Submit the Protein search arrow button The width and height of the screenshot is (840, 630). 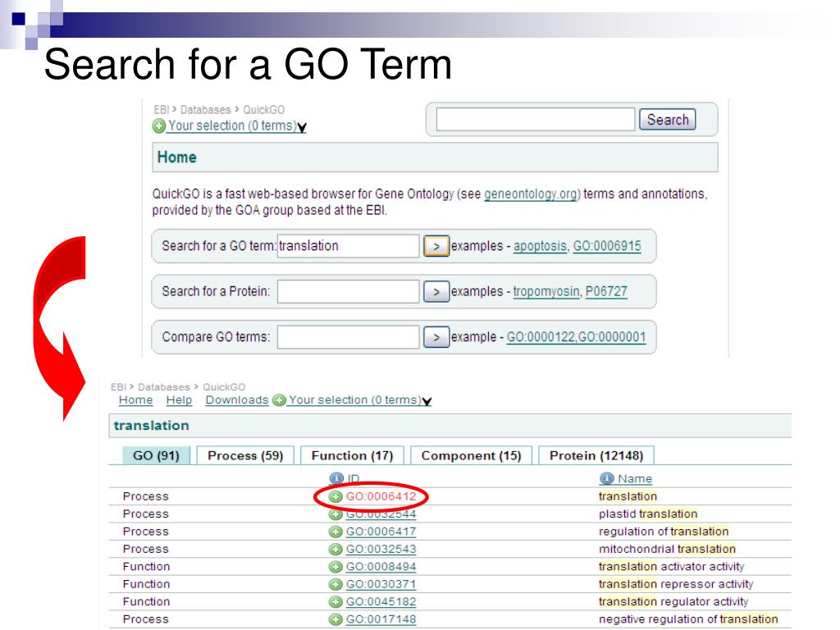pos(436,292)
